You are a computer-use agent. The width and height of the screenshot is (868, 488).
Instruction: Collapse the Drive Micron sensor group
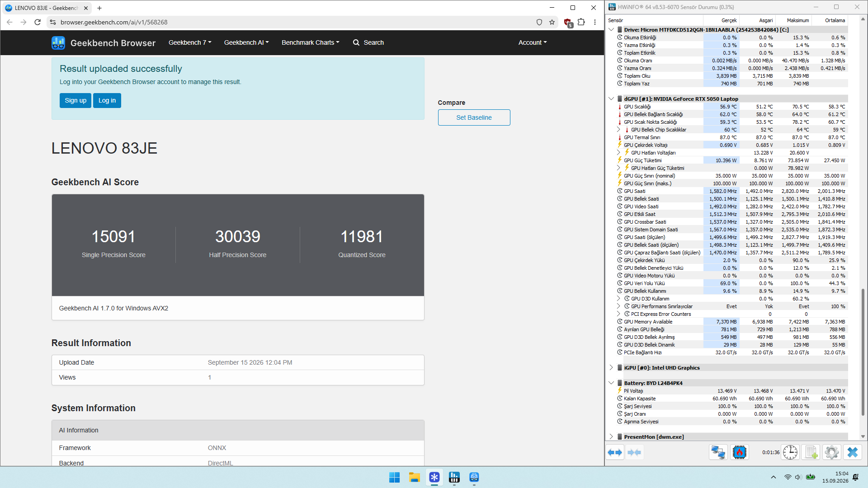pyautogui.click(x=612, y=30)
